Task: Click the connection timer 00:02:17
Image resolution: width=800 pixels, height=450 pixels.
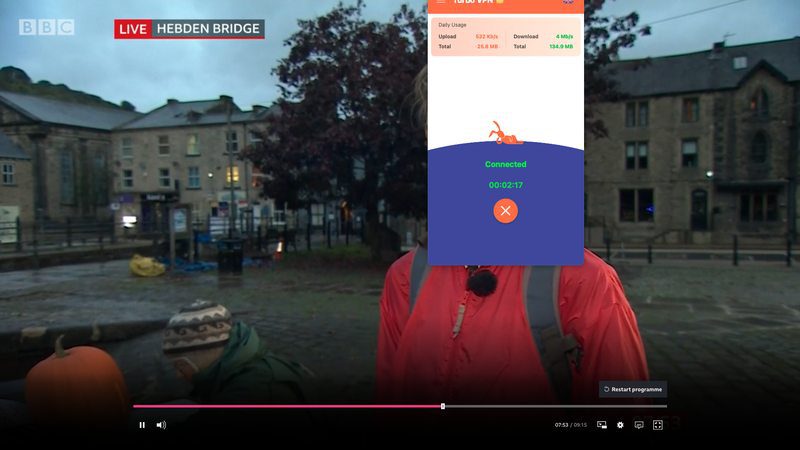Action: [506, 185]
